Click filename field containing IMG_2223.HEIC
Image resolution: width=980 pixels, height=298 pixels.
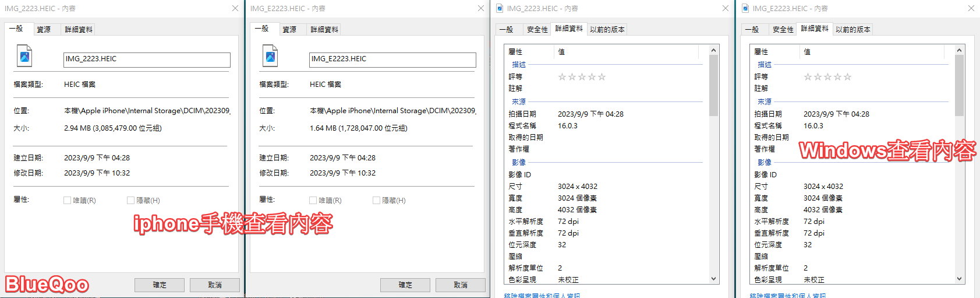(x=147, y=59)
